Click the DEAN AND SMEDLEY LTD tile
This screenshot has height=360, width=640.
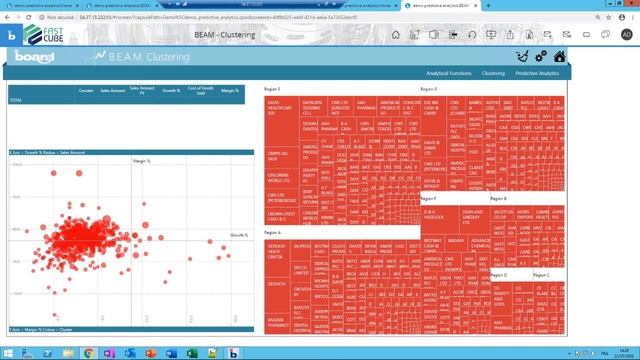[474, 220]
